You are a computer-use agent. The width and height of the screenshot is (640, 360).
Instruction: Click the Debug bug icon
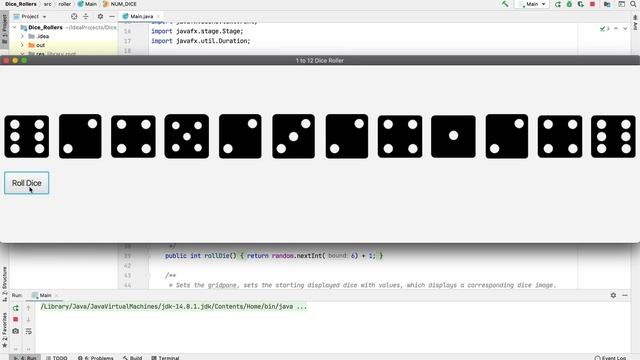[569, 4]
